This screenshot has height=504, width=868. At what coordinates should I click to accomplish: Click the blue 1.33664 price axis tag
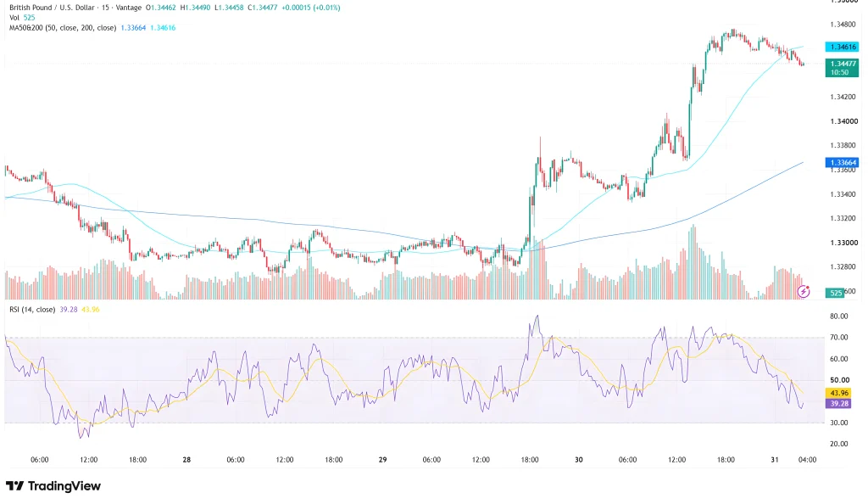[x=842, y=162]
